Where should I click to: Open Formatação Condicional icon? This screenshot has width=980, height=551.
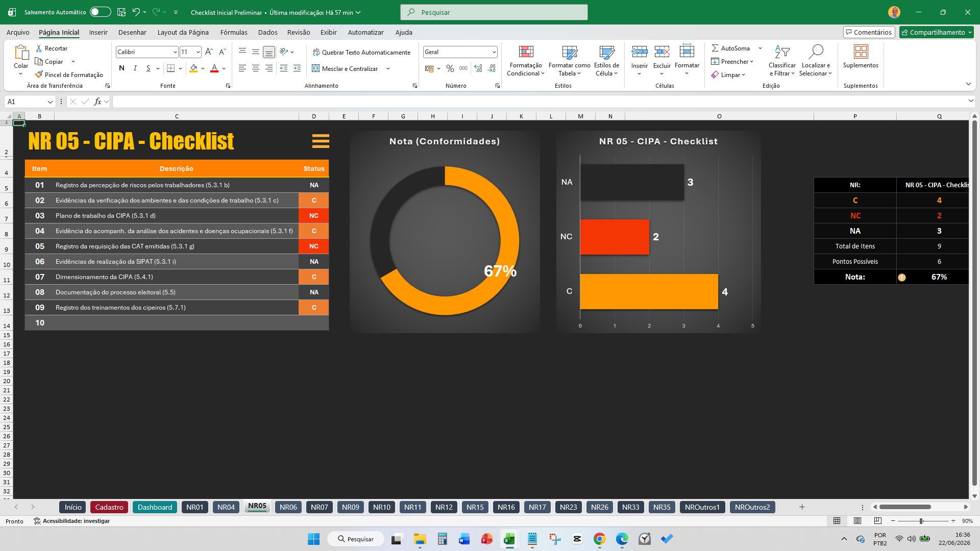(x=526, y=52)
